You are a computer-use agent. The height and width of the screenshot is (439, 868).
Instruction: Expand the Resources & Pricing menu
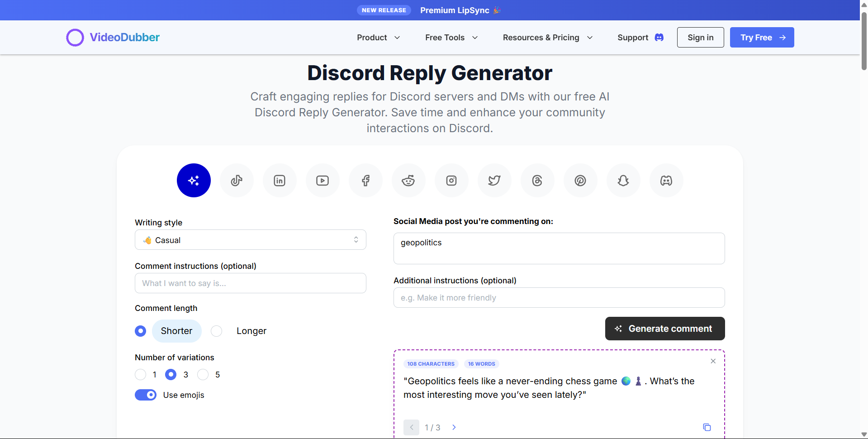tap(548, 38)
